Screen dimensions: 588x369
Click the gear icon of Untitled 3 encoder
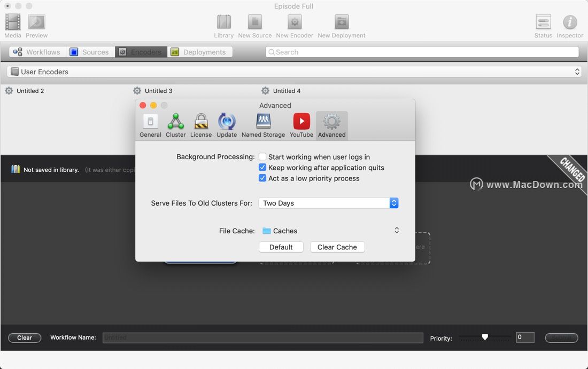tap(137, 91)
